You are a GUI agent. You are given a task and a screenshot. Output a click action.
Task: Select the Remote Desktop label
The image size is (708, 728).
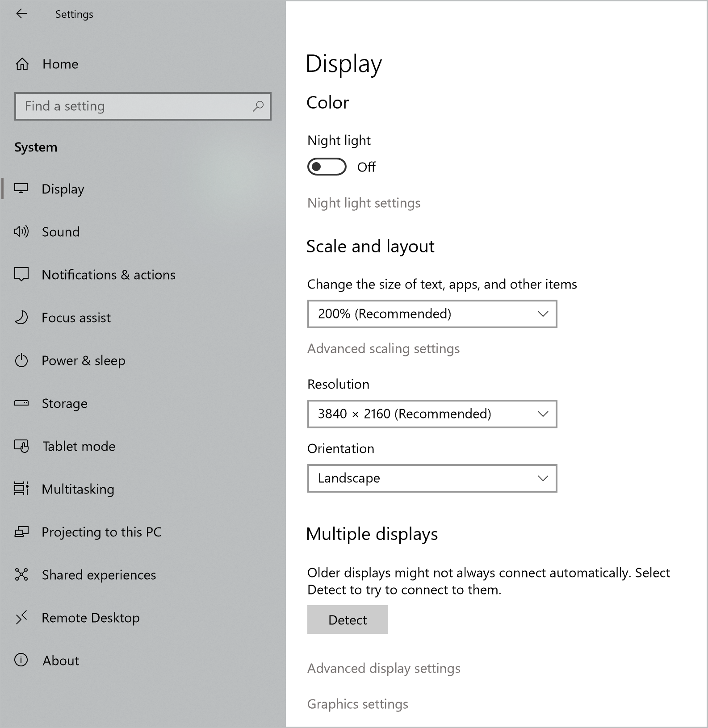click(x=91, y=618)
